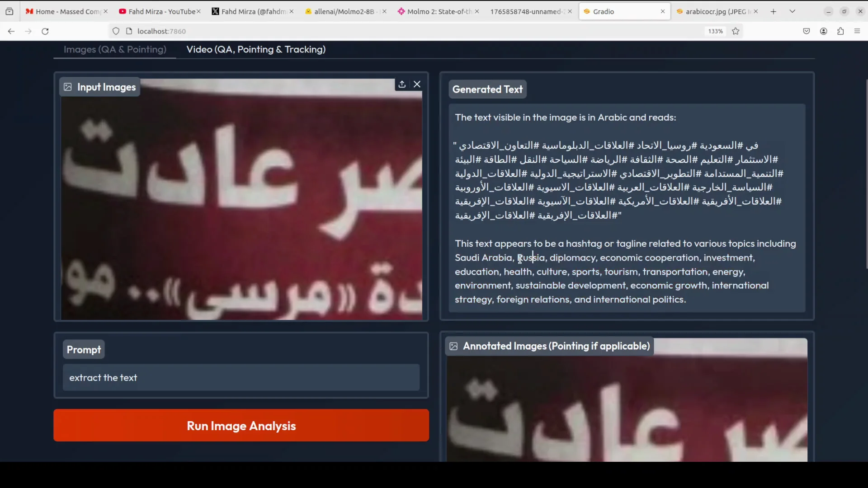Switch to Video (QA, Pointing & Tracking) tab
This screenshot has width=868, height=488.
click(256, 49)
